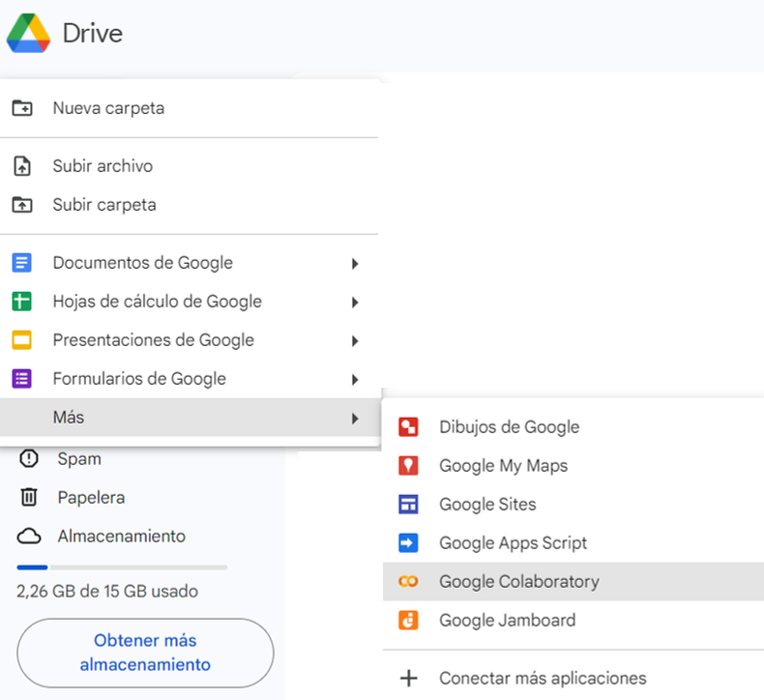Viewport: 764px width, 700px height.
Task: Click the purple Formularios de Google icon
Action: coord(22,379)
